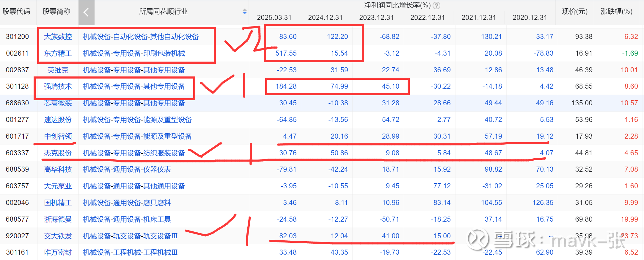Click the 现价(元) column header
Image resolution: width=644 pixels, height=260 pixels.
pos(575,12)
